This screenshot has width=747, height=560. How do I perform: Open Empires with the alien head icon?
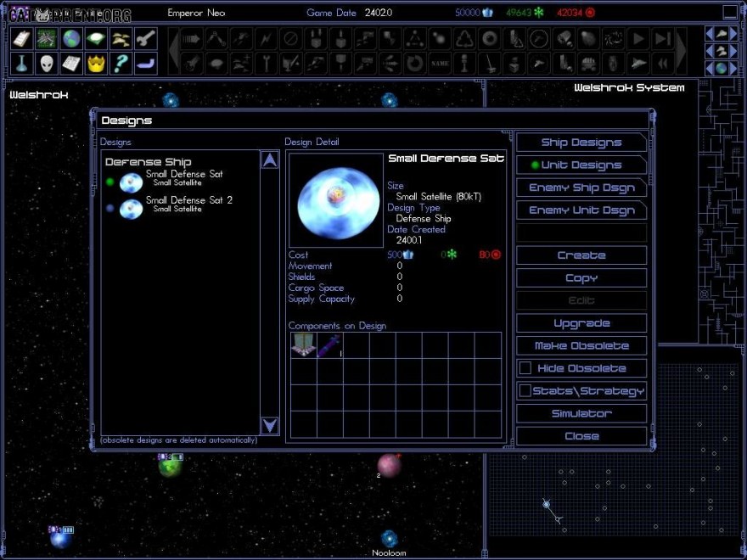pos(46,64)
